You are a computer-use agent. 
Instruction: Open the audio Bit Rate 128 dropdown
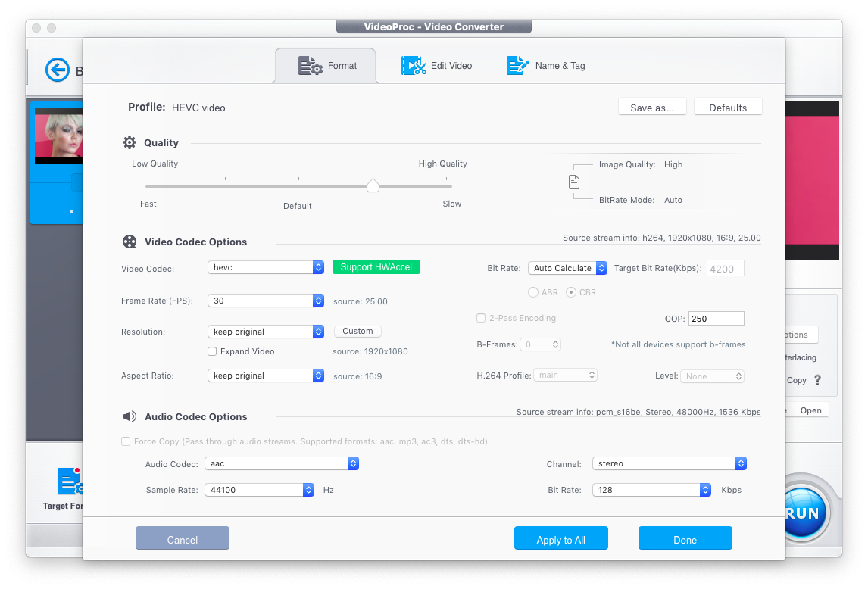pyautogui.click(x=651, y=490)
